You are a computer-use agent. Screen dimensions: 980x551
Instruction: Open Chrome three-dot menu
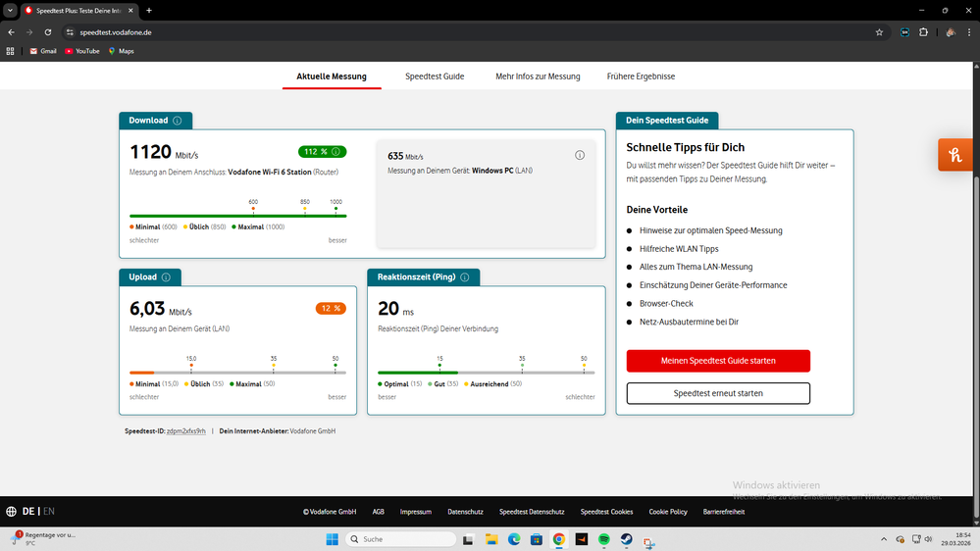coord(969,32)
